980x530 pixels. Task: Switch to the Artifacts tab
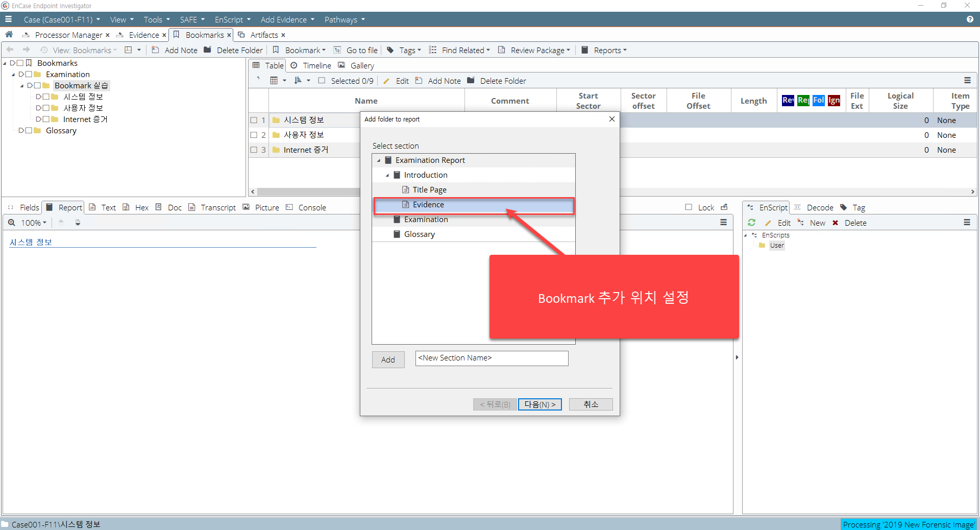click(x=263, y=35)
